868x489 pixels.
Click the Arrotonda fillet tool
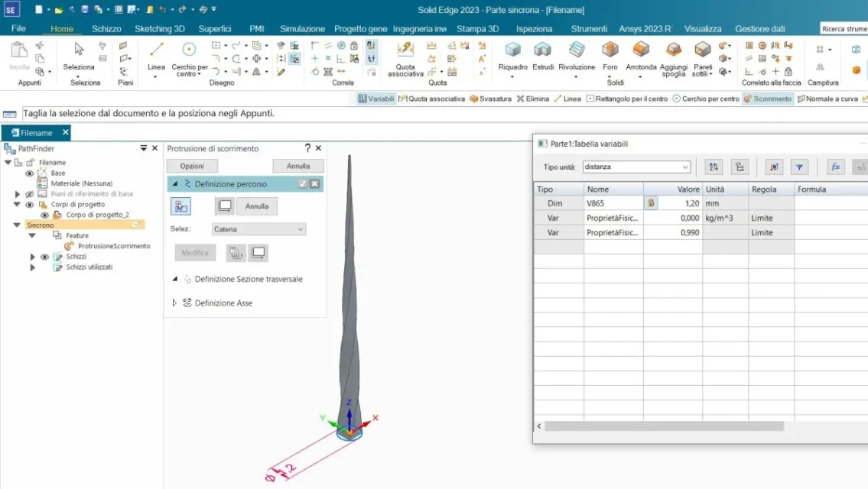[641, 54]
